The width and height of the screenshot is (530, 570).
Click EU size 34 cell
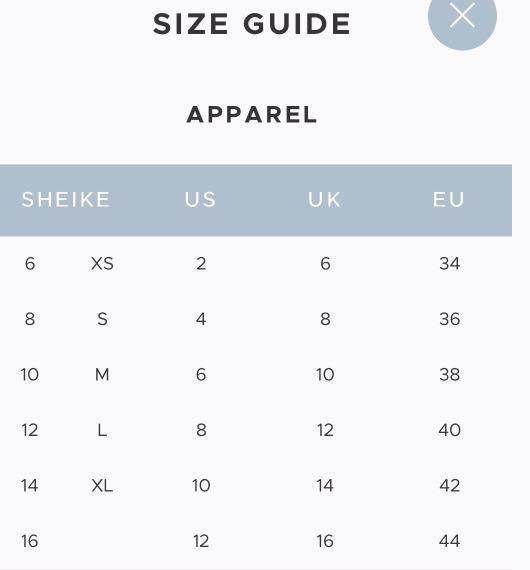coord(450,264)
